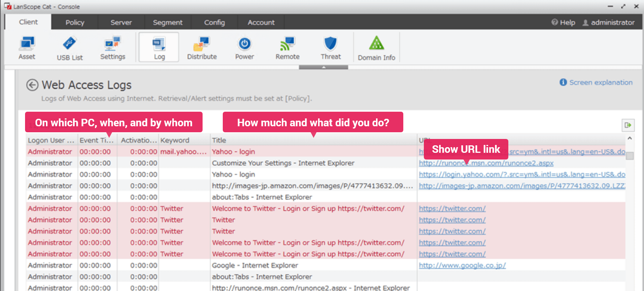Viewport: 644px width, 291px height.
Task: Switch to the Policy tab
Action: (x=75, y=22)
